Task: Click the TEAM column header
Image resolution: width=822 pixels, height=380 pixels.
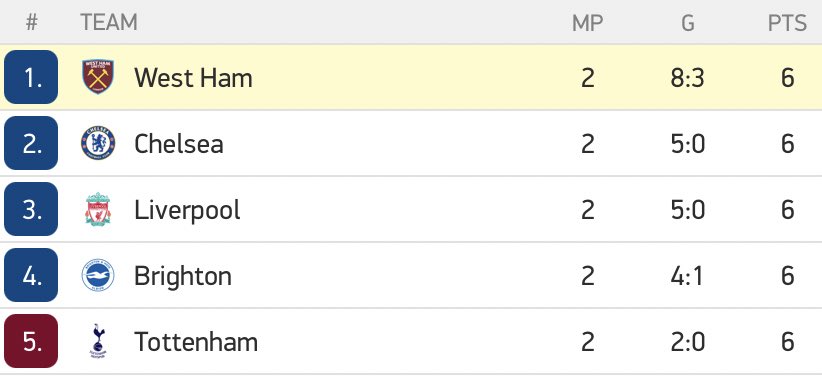Action: tap(109, 23)
